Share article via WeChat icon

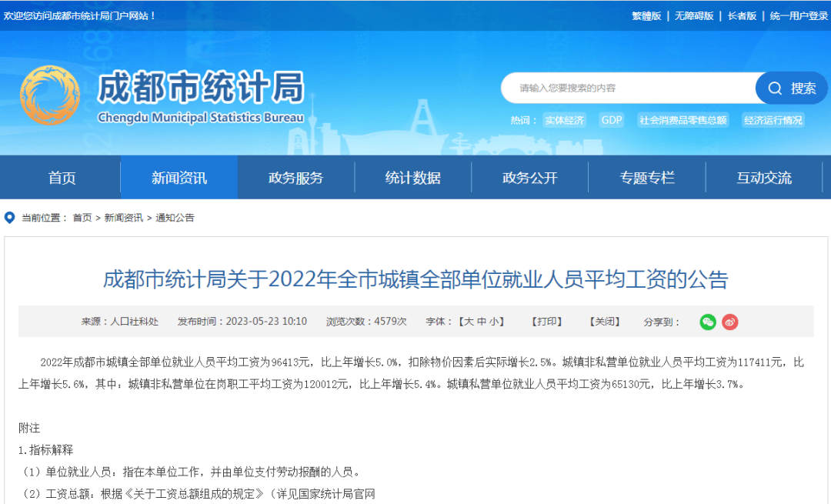[x=708, y=322]
